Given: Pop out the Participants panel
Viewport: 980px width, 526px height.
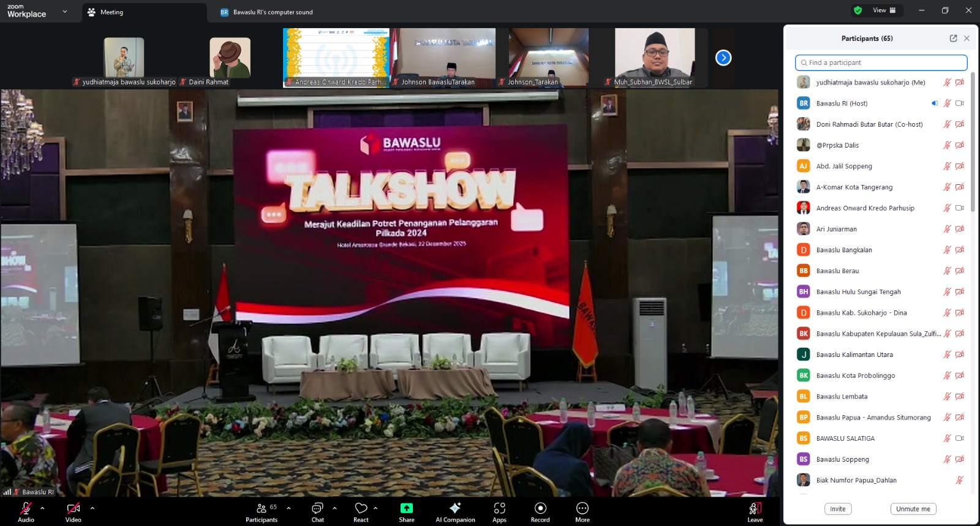Looking at the screenshot, I should click(x=953, y=38).
